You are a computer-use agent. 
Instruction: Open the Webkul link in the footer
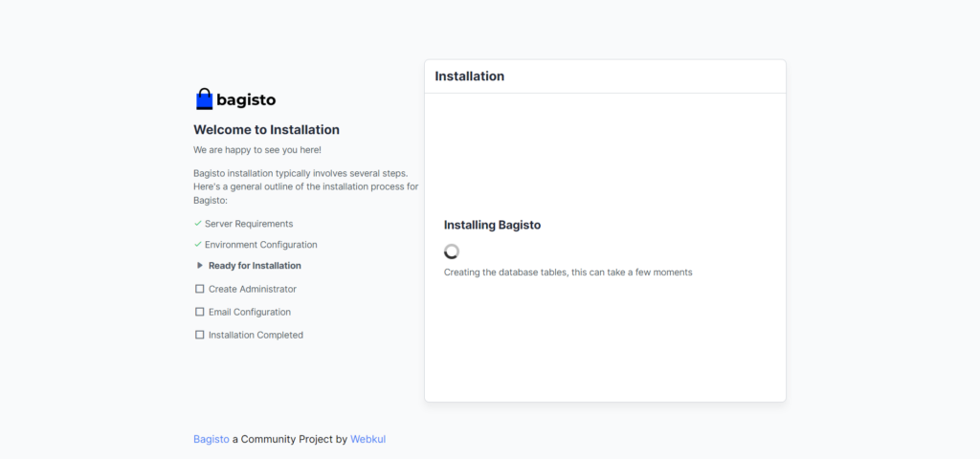[x=367, y=439]
